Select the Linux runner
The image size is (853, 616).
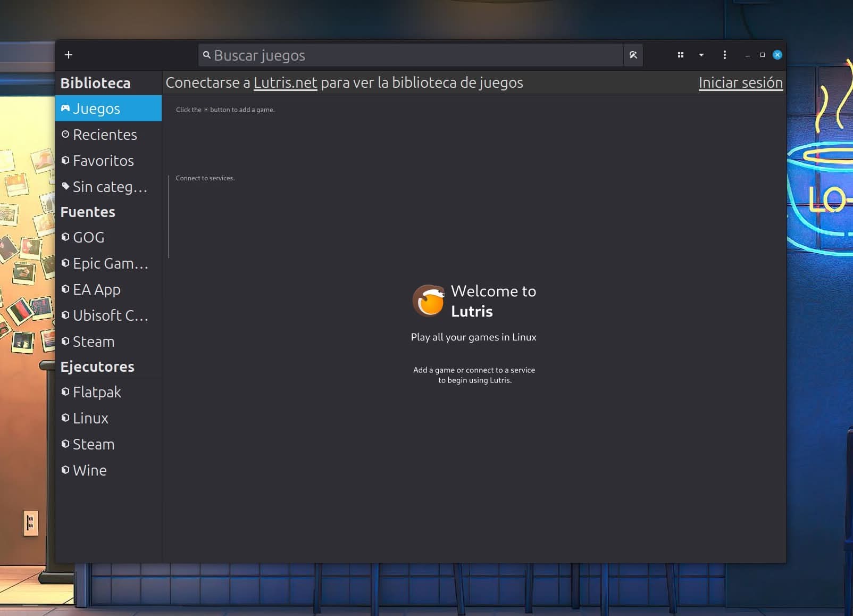90,418
